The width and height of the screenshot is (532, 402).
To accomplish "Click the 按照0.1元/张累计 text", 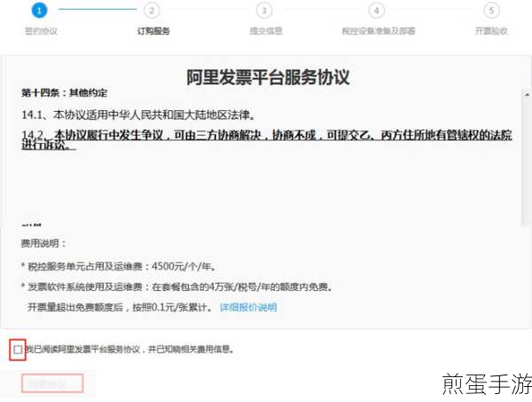I will click(x=173, y=308).
